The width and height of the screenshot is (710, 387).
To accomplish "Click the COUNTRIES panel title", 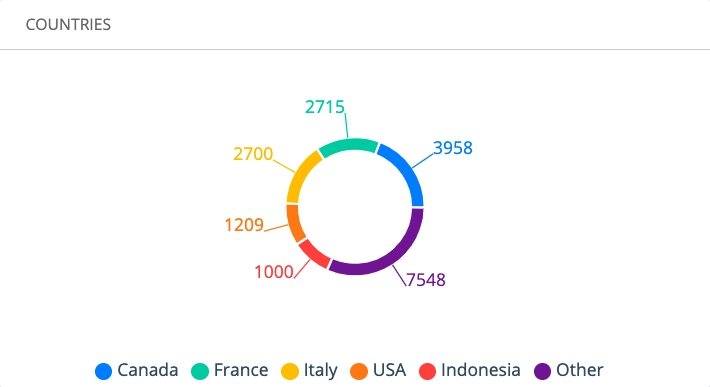I will [68, 24].
